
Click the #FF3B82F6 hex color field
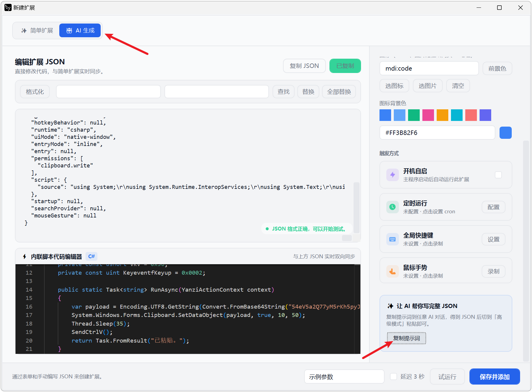pos(437,133)
